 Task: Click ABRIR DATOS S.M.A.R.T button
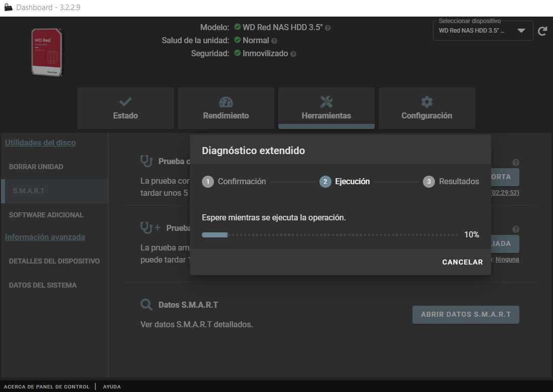(466, 314)
